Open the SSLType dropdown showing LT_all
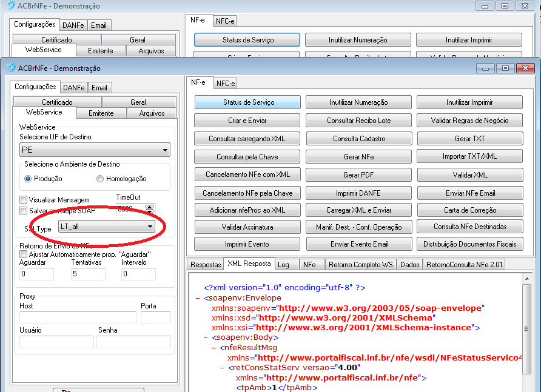This screenshot has width=541, height=392. 107,227
